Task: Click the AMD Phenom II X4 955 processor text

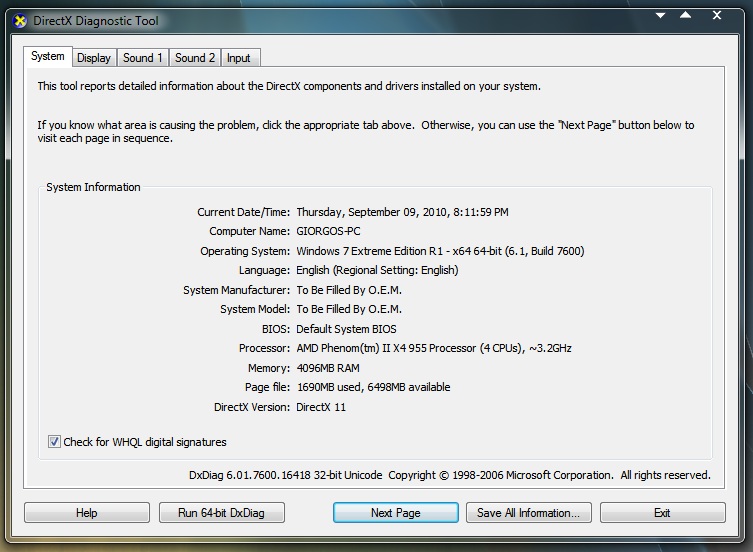Action: (x=434, y=348)
